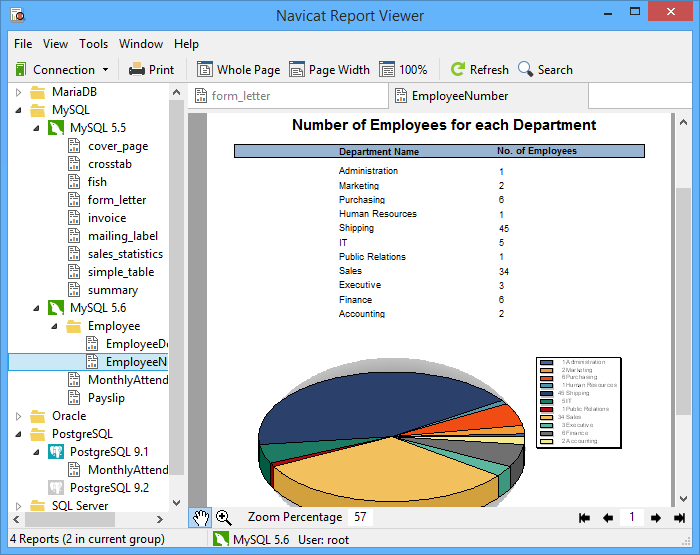Select the EmployeeD report under Employee
700x555 pixels.
137,344
